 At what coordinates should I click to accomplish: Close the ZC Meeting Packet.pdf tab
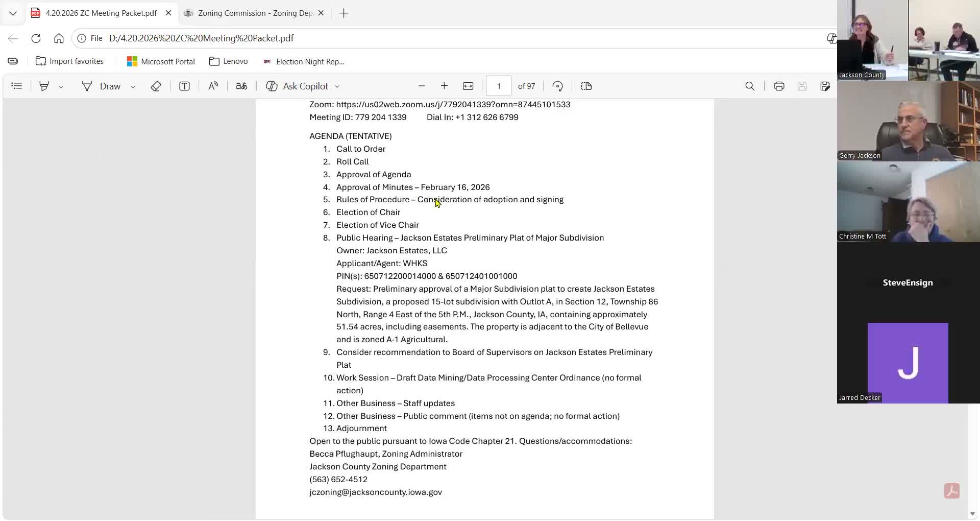pyautogui.click(x=168, y=13)
